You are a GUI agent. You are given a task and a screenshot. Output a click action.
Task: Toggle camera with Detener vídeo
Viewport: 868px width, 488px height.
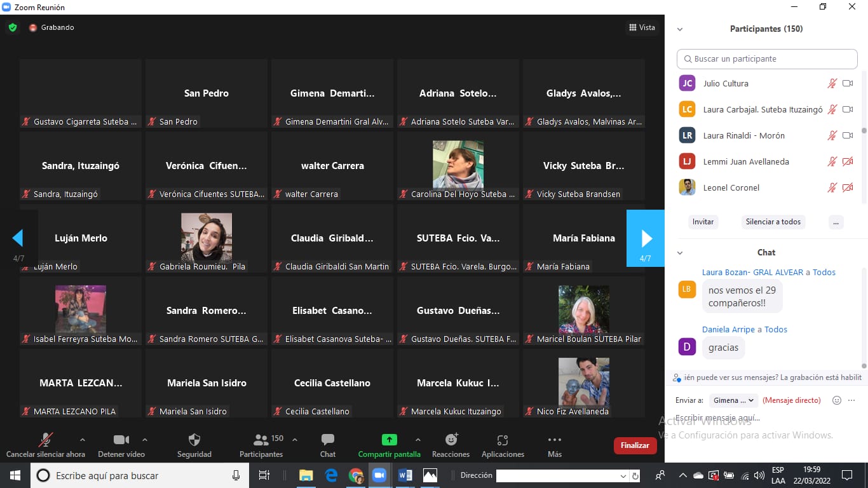[x=121, y=440]
